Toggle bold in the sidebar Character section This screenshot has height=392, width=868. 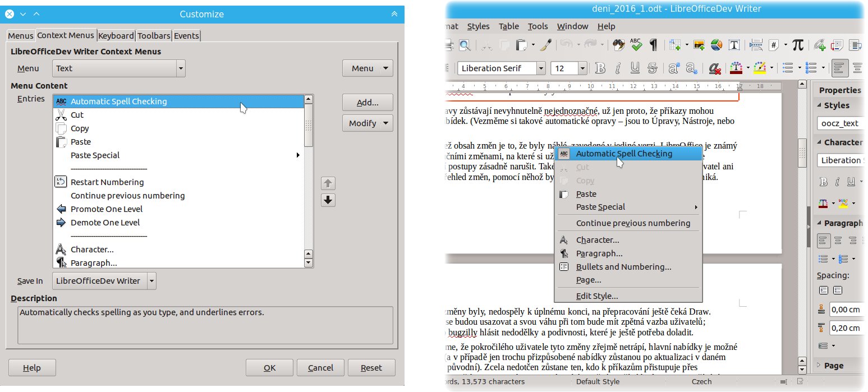click(x=824, y=182)
